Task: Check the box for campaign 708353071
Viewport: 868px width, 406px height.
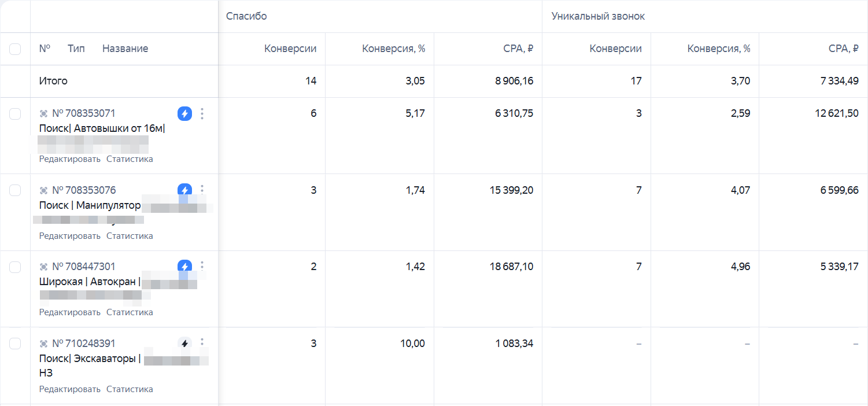Action: coord(15,114)
